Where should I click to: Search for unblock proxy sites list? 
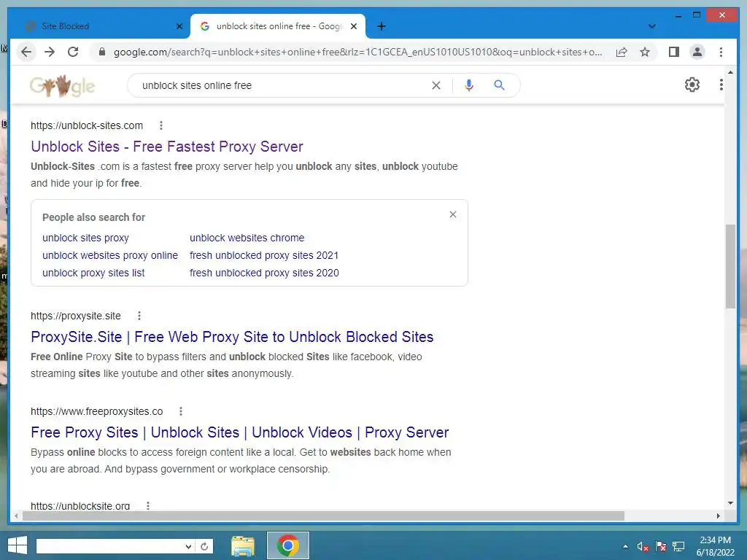point(93,273)
